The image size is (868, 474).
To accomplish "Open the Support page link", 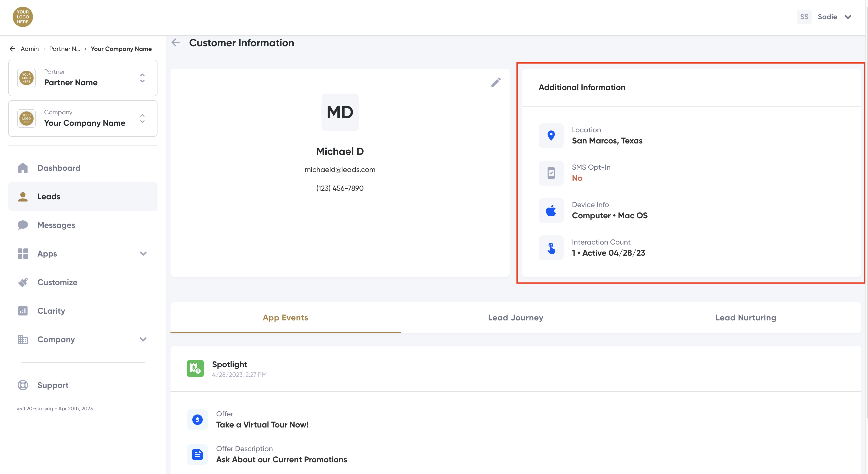I will 53,385.
